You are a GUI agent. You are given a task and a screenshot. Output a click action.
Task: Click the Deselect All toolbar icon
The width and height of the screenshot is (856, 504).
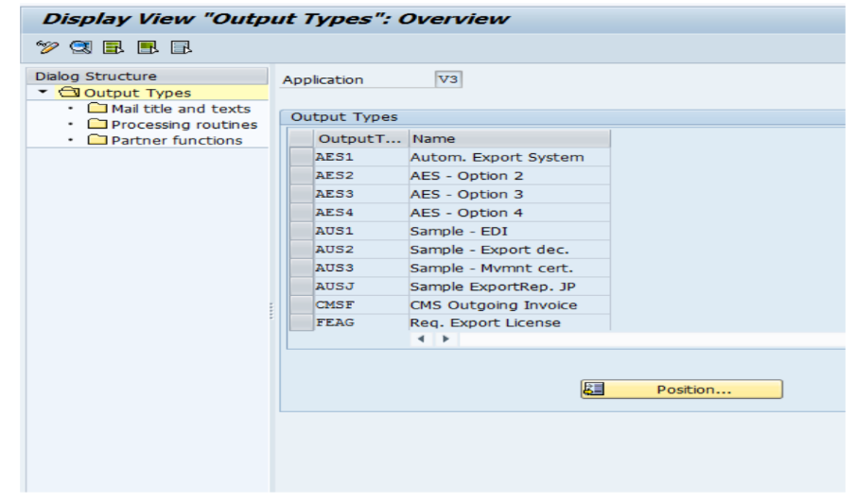click(x=181, y=47)
